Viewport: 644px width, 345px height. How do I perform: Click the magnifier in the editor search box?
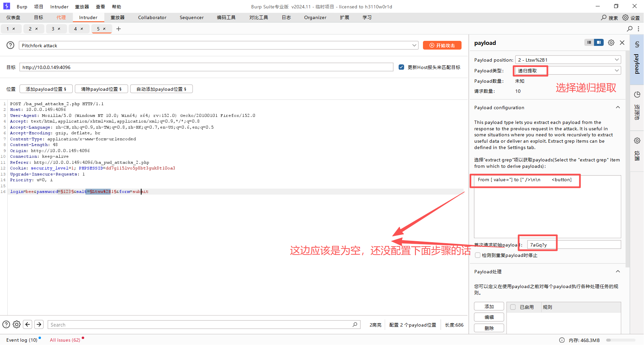[x=355, y=325]
